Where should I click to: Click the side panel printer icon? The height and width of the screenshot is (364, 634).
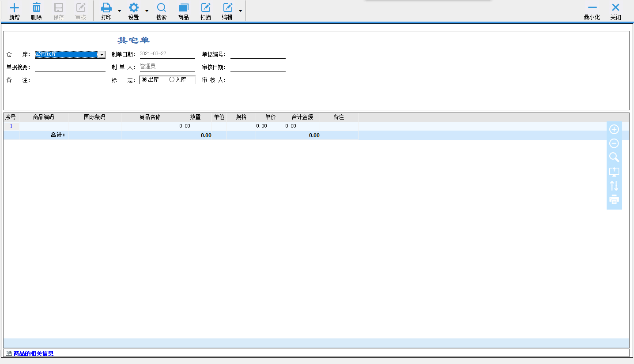614,199
